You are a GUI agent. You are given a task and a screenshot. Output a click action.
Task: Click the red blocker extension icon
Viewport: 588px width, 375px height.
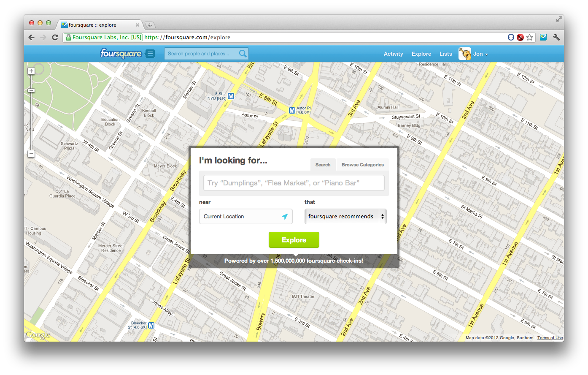521,37
